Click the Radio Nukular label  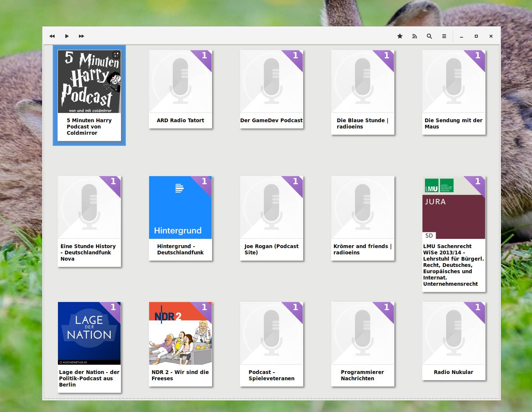[453, 372]
